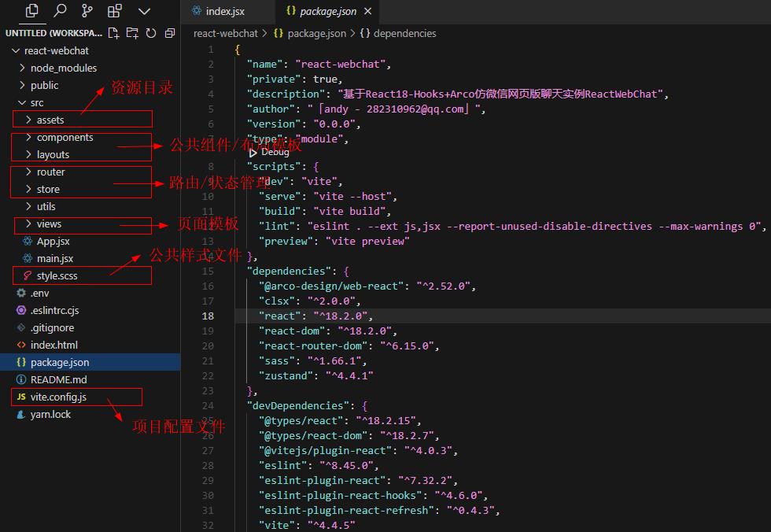Click the New File icon
This screenshot has height=532, width=771.
(x=114, y=33)
